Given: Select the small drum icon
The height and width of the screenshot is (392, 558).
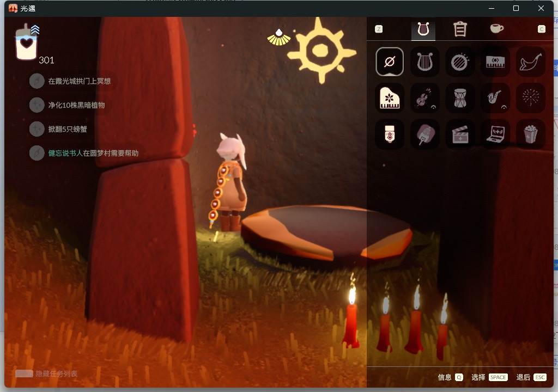Looking at the screenshot, I should tap(460, 98).
